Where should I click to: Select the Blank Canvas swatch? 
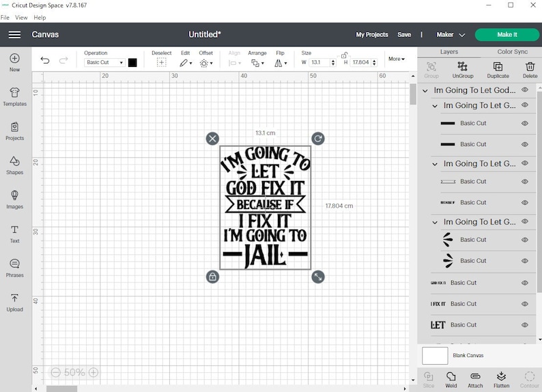pos(435,355)
